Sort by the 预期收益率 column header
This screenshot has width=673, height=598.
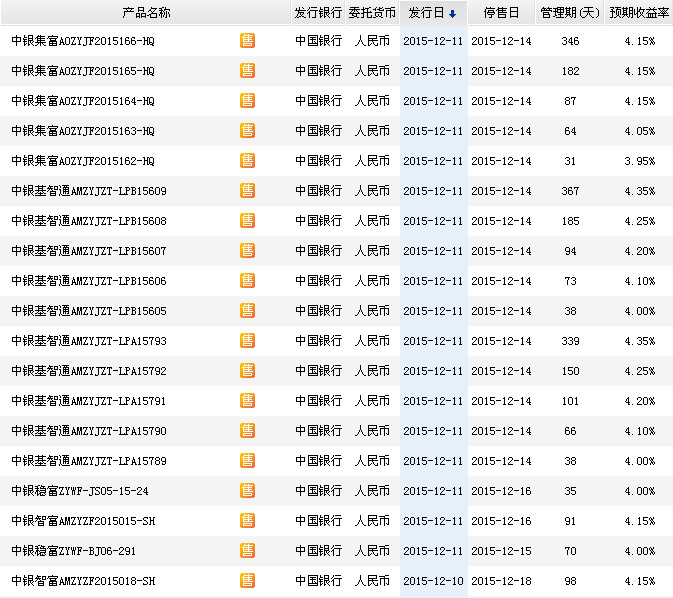point(639,13)
